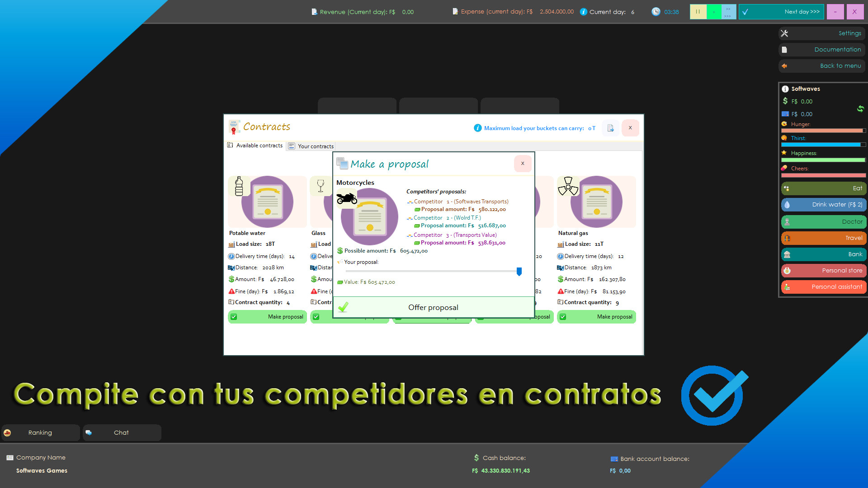Close the Make a proposal dialog
Viewport: 868px width, 488px height.
click(x=523, y=164)
